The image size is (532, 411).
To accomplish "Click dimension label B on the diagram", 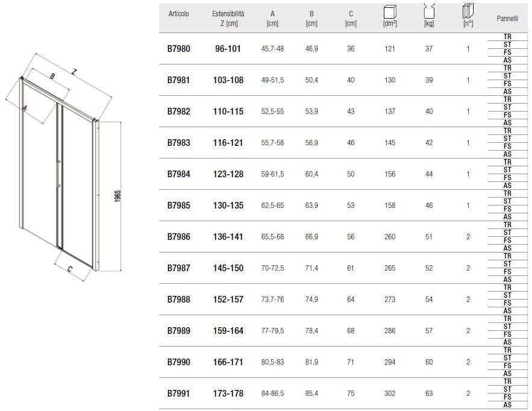I will 52,77.
